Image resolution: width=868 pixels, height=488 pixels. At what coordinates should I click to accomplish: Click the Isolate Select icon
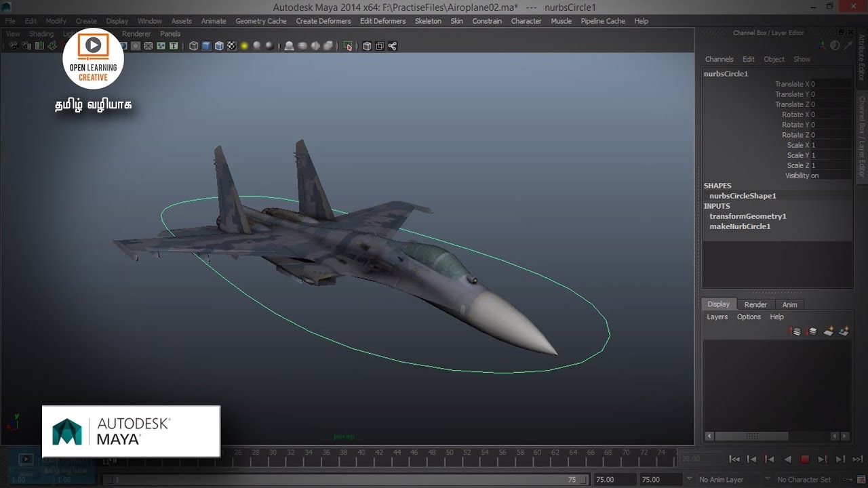click(x=347, y=46)
